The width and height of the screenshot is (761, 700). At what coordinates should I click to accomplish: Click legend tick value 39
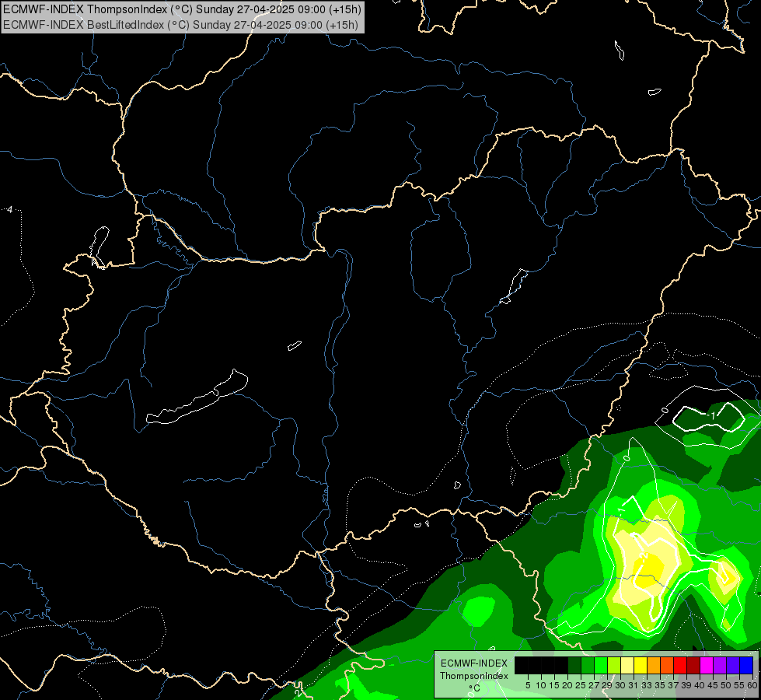(686, 685)
